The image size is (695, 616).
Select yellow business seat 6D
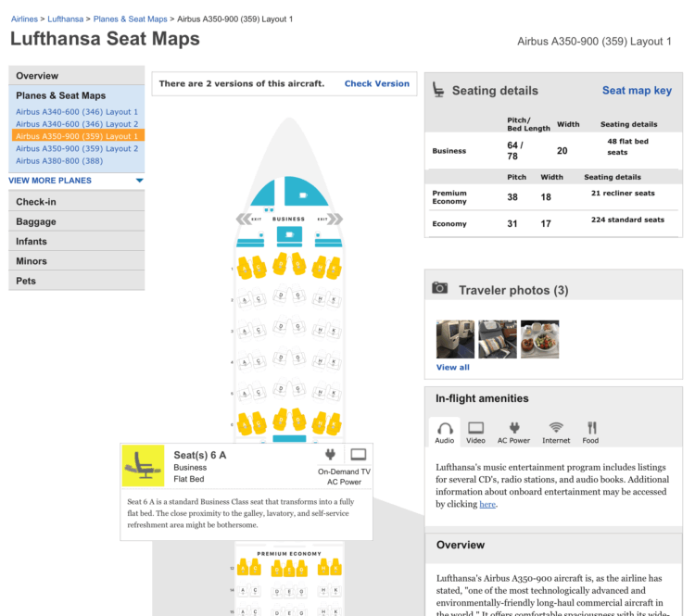[x=280, y=420]
